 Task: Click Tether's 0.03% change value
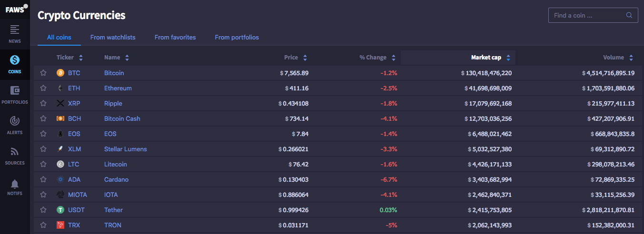click(388, 210)
